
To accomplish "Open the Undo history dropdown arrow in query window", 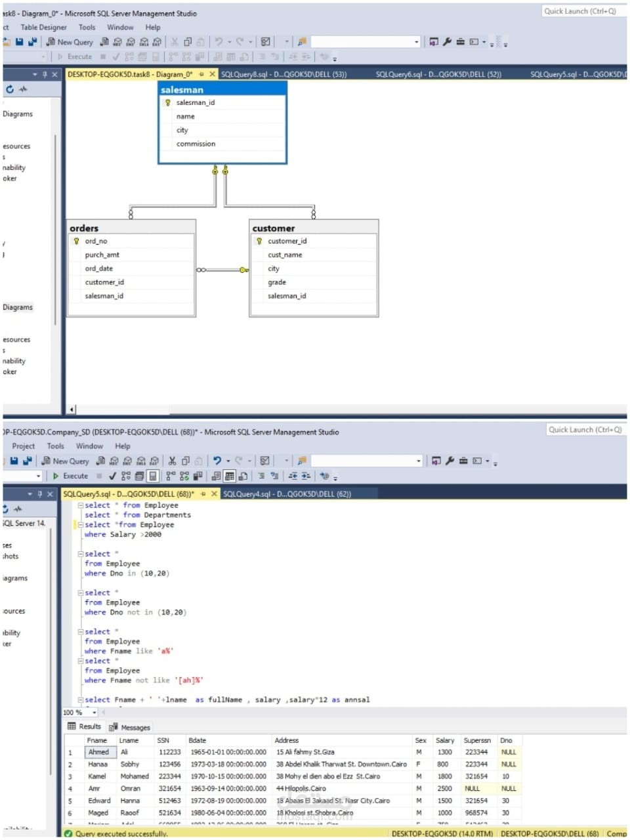I will tap(228, 461).
